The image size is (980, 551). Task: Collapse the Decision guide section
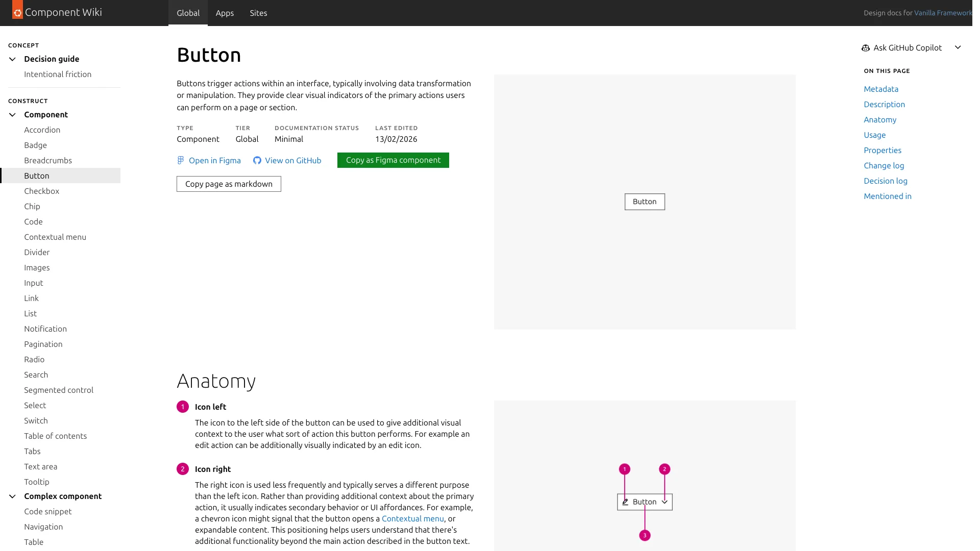click(x=13, y=59)
